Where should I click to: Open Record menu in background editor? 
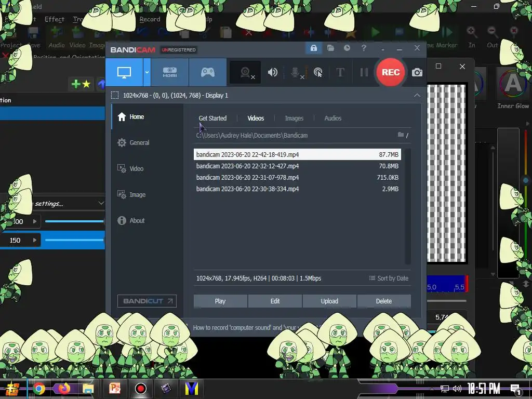pos(150,19)
